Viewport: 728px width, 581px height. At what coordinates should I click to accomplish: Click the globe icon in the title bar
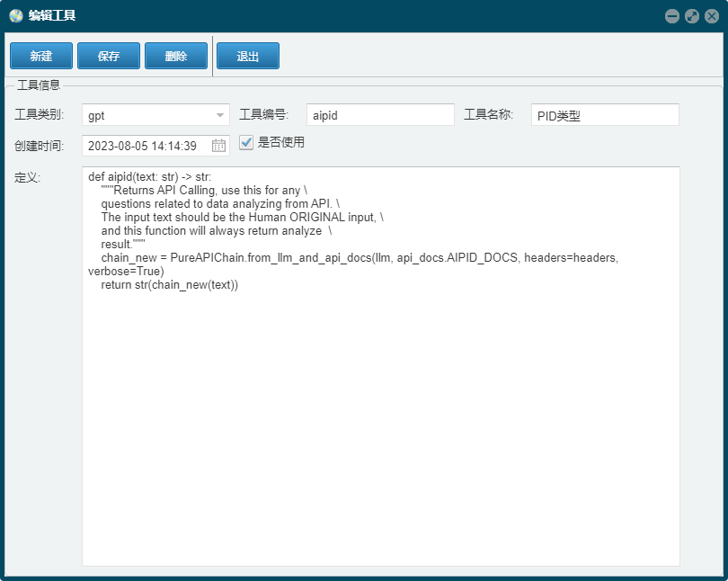(16, 16)
